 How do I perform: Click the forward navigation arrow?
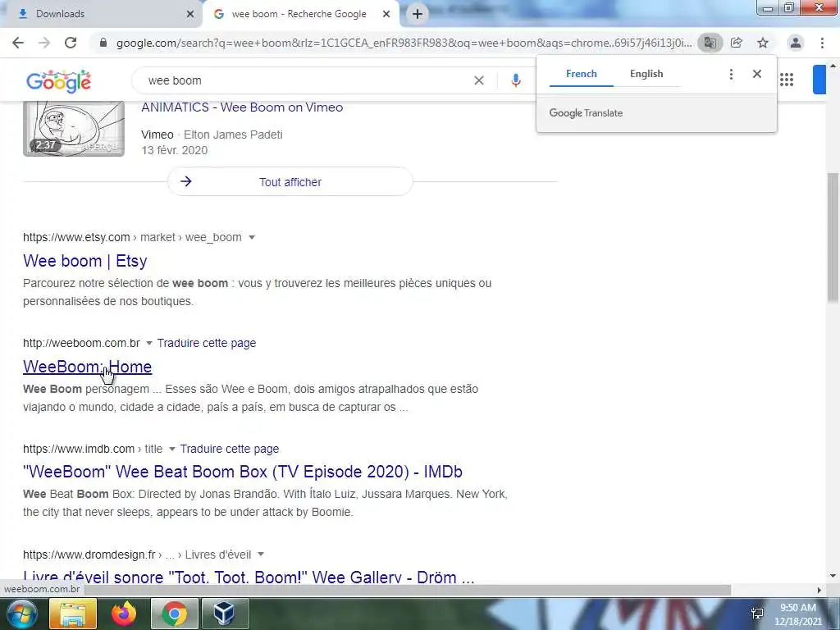tap(44, 43)
